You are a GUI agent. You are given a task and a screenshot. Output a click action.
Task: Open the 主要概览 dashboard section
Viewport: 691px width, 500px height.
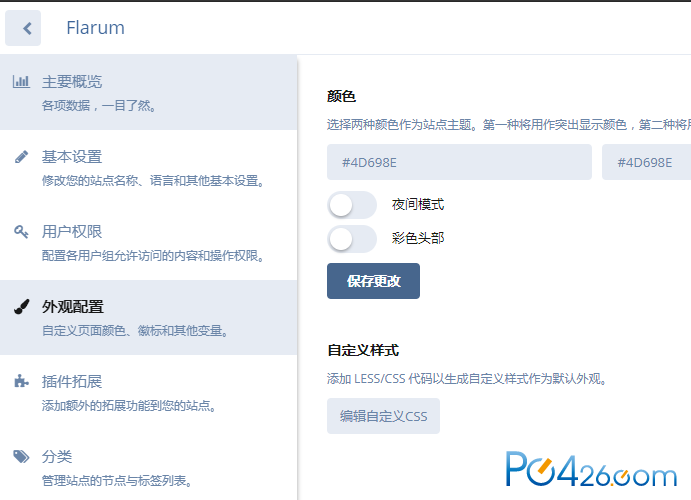pyautogui.click(x=149, y=93)
